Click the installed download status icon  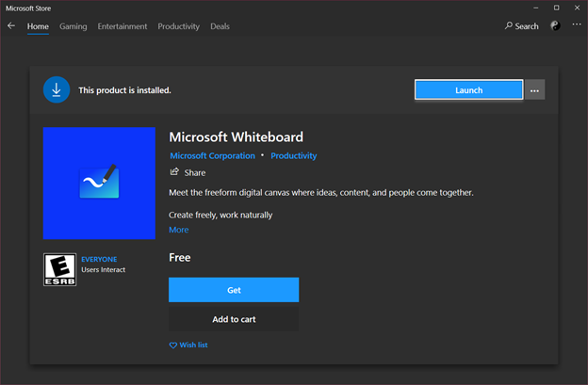coord(57,89)
